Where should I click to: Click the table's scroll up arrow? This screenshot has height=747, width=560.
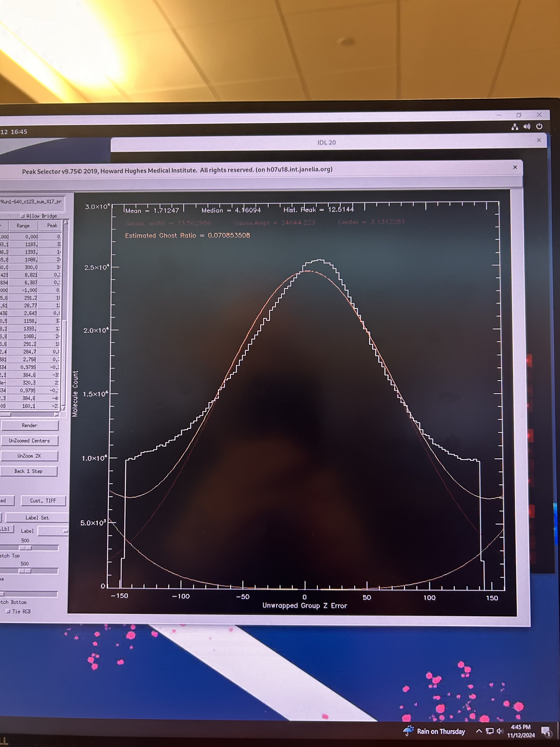click(x=66, y=223)
